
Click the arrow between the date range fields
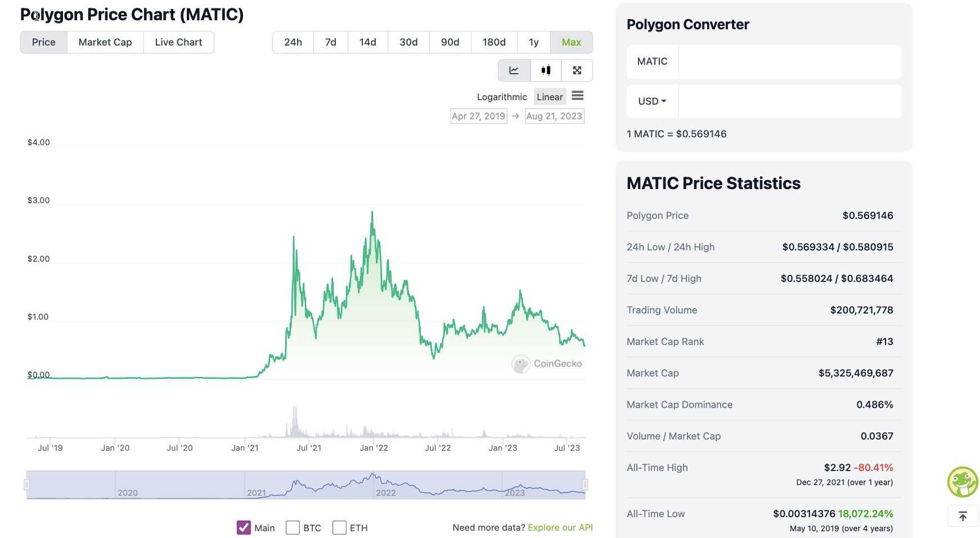[x=515, y=116]
